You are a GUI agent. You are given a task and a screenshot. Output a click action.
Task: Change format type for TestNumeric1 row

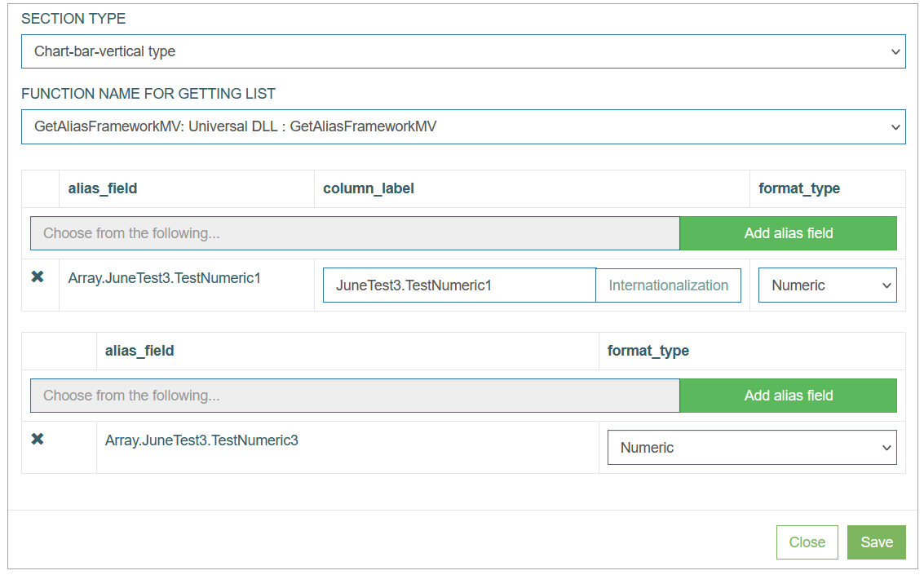click(827, 285)
